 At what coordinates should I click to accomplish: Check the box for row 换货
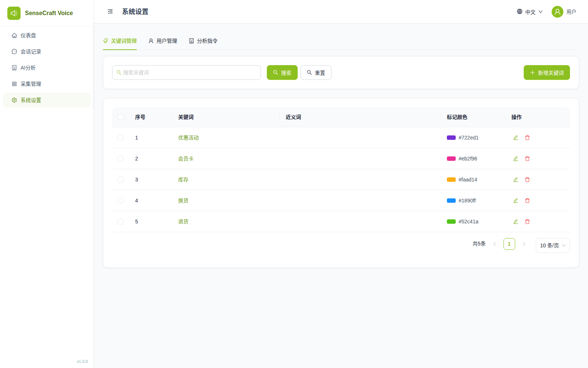(121, 201)
